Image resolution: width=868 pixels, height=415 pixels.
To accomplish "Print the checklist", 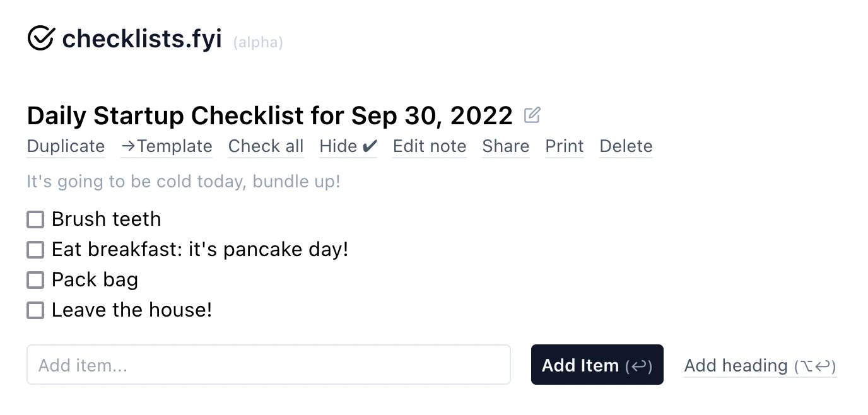I will click(564, 146).
